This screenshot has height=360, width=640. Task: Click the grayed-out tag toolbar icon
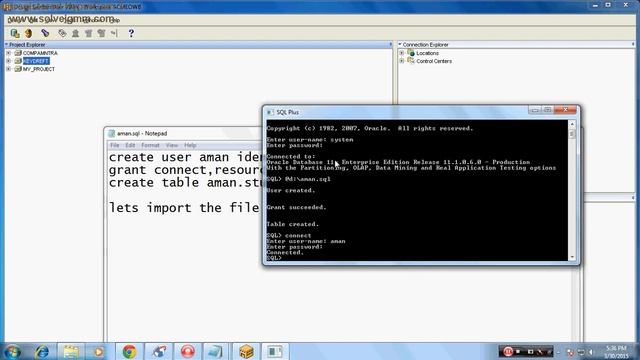62,33
